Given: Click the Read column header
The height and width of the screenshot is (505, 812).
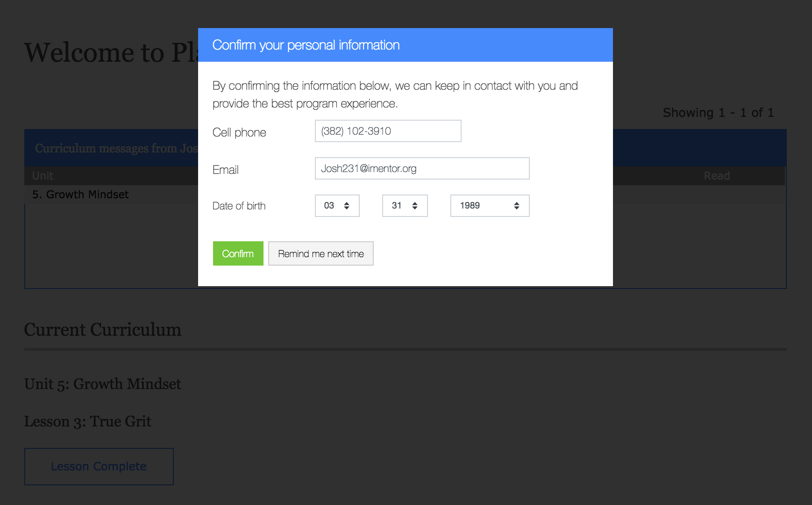Looking at the screenshot, I should (716, 176).
